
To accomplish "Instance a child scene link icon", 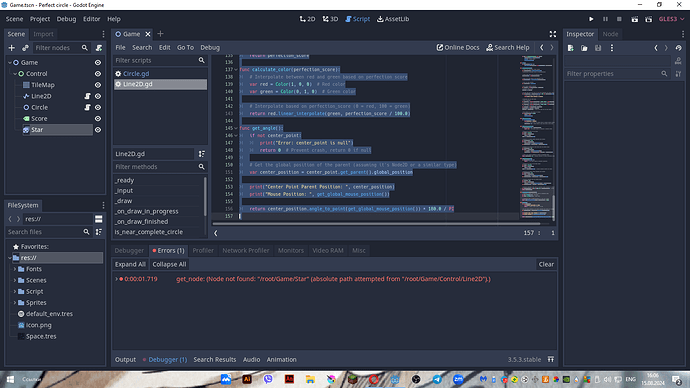I will click(25, 48).
